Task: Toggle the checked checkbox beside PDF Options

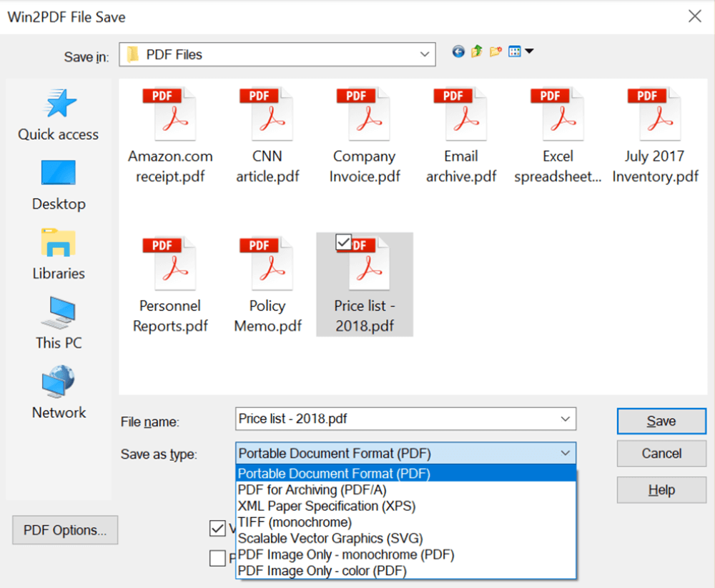Action: (x=217, y=529)
